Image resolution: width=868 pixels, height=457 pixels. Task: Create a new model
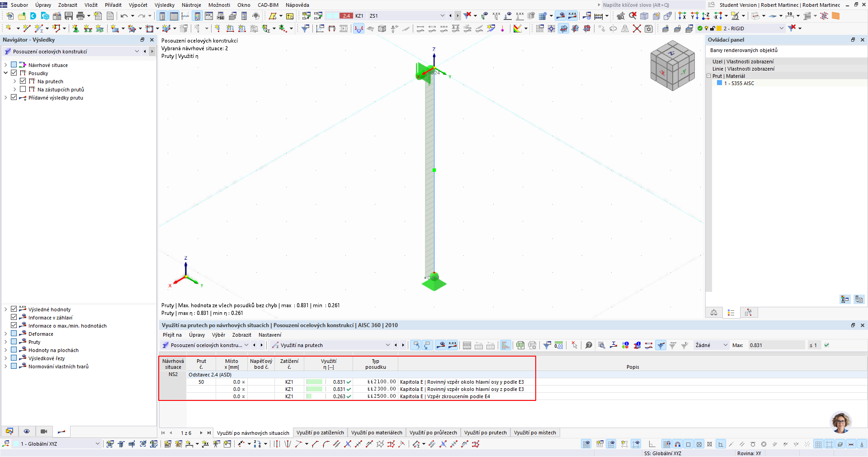[9, 15]
